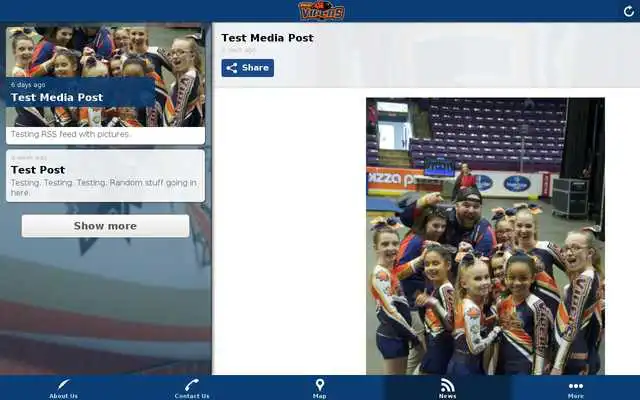Click the Vipers logo in the header
Viewport: 640px width, 400px height.
pyautogui.click(x=321, y=11)
